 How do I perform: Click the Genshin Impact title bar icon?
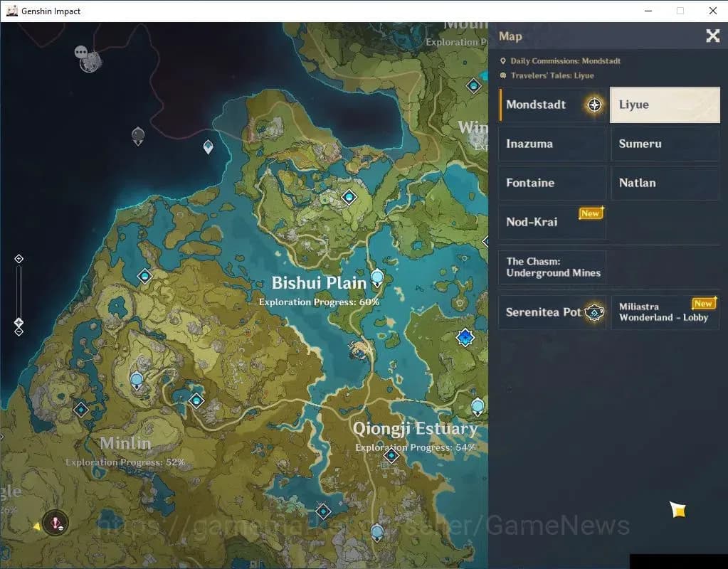pos(11,11)
